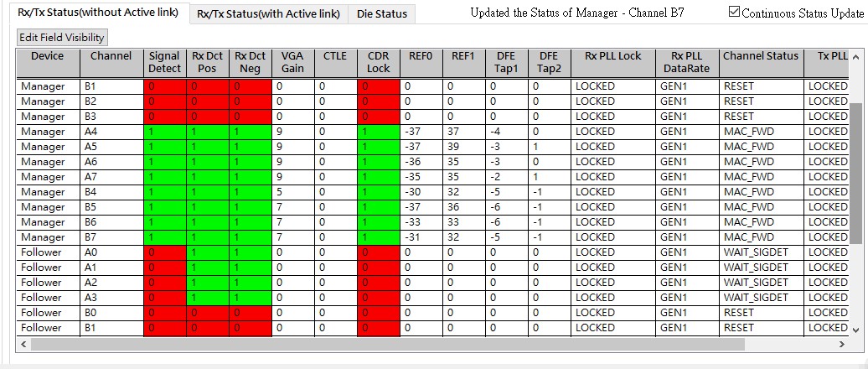Click the horizontal scroll left arrow
Viewport: 868px width, 369px height.
point(23,344)
